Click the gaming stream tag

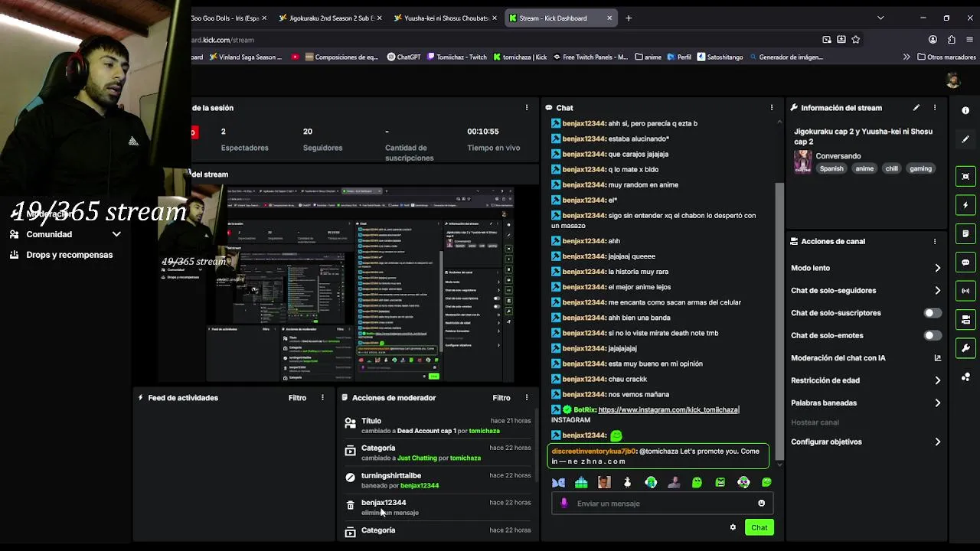[920, 168]
